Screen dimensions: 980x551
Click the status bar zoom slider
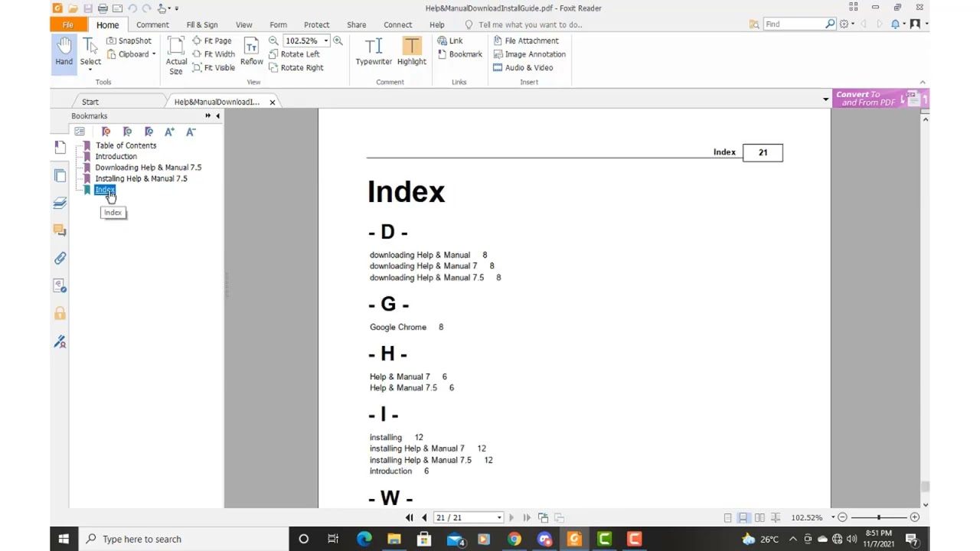click(878, 518)
